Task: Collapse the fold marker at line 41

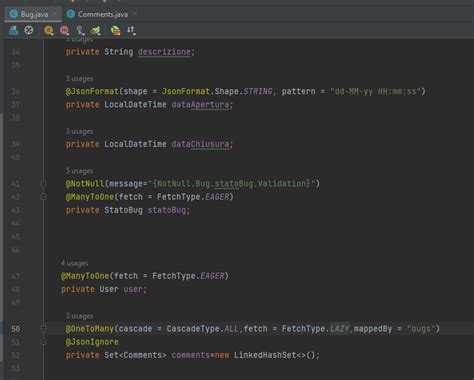Action: tap(43, 184)
